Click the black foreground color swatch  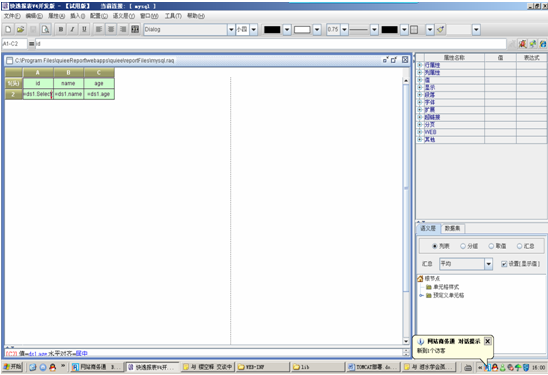click(272, 30)
